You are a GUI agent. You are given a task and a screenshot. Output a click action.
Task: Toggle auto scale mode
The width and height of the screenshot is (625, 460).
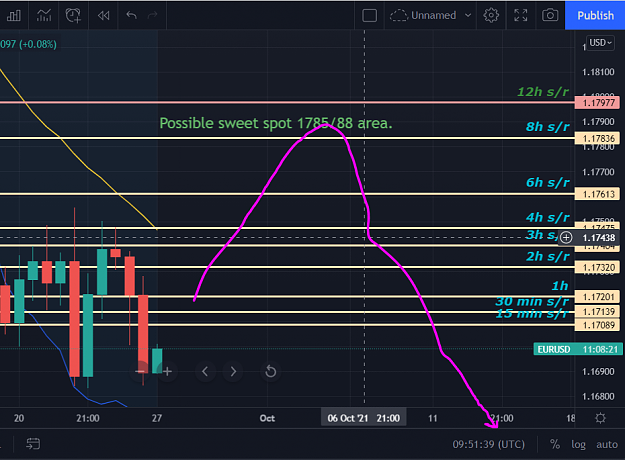(607, 444)
